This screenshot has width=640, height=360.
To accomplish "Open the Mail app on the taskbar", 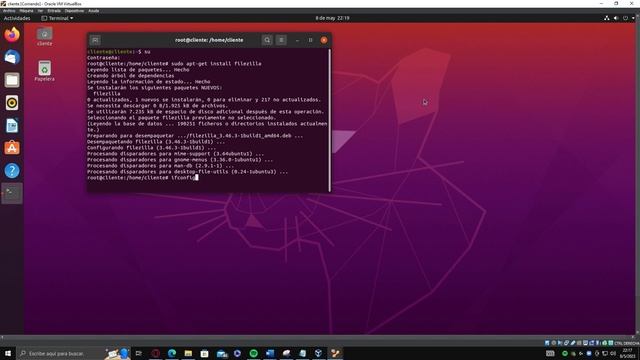I will 222,353.
